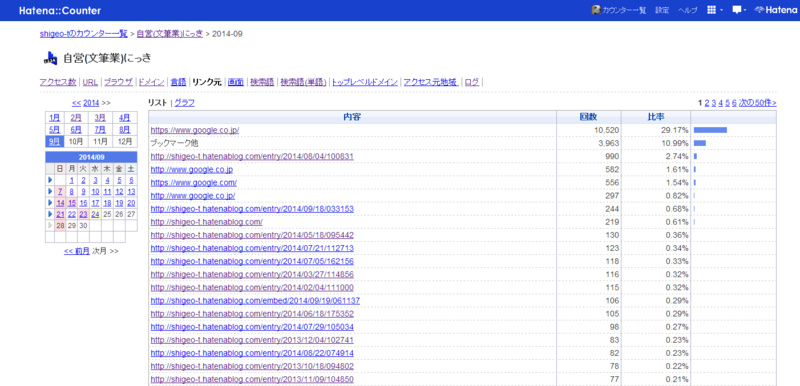The image size is (800, 386).
Task: Go to results page 2
Action: [x=707, y=103]
